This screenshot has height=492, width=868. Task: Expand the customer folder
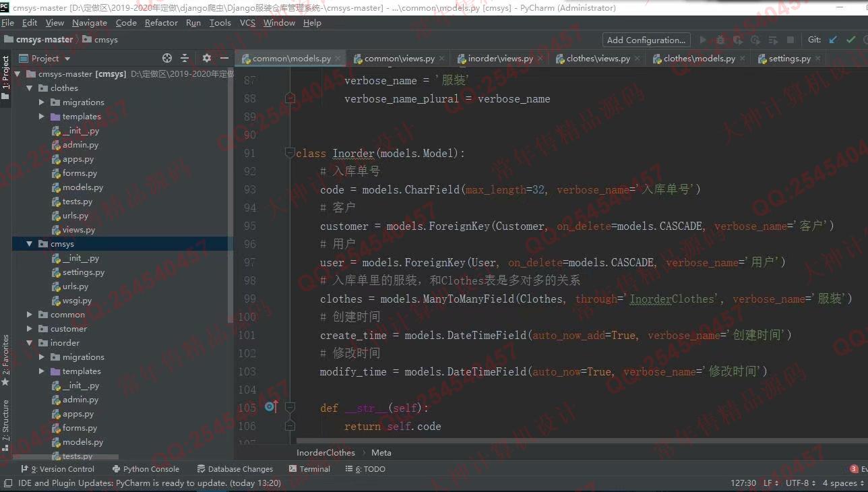point(30,329)
